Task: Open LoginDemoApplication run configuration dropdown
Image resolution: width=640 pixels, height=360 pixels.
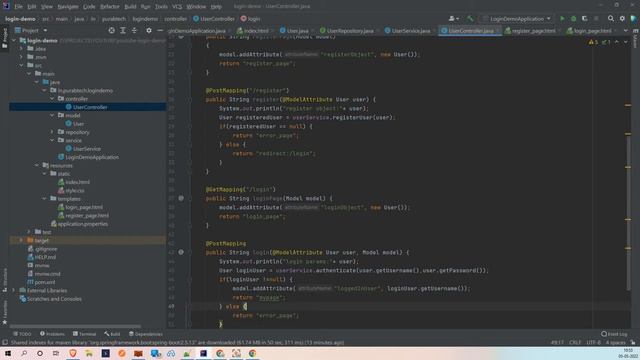Action: 517,19
